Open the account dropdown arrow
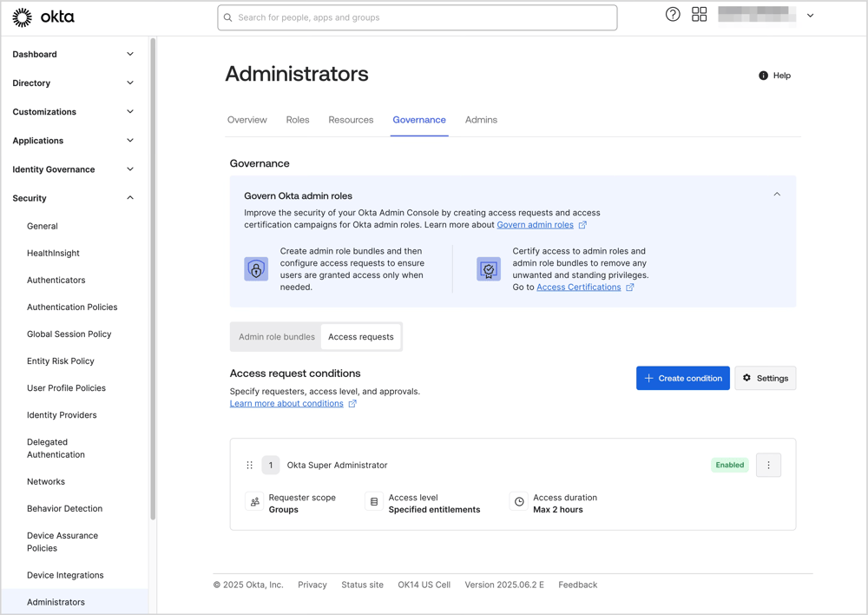This screenshot has height=615, width=868. (x=811, y=16)
